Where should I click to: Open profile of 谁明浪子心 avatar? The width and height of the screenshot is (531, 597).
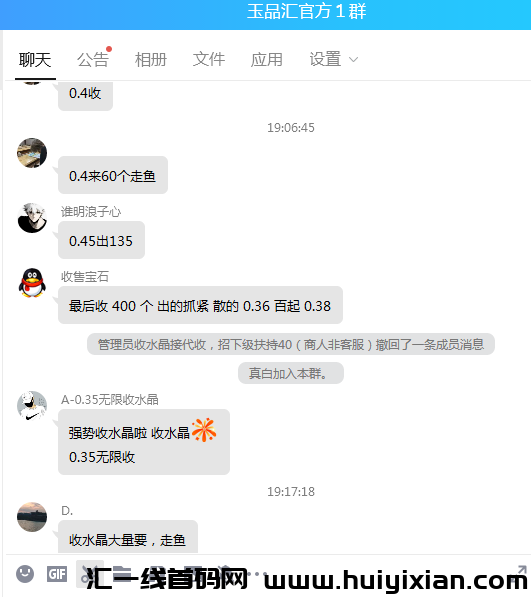[32, 218]
